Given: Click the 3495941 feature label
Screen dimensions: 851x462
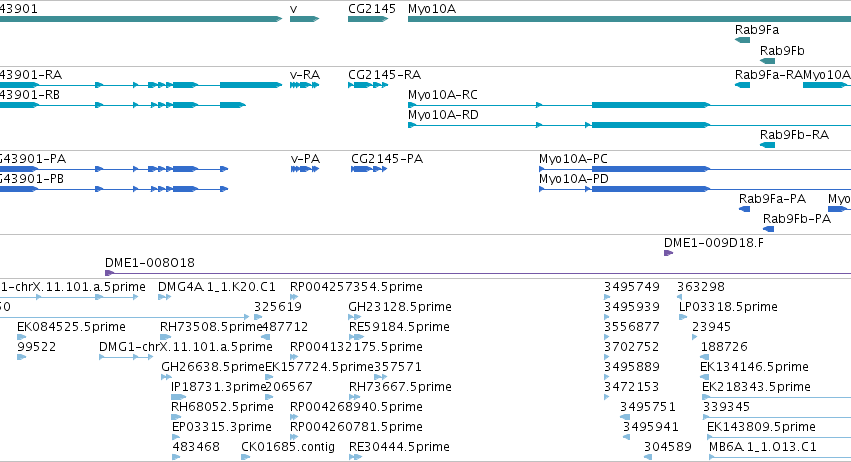Looking at the screenshot, I should 651,428.
